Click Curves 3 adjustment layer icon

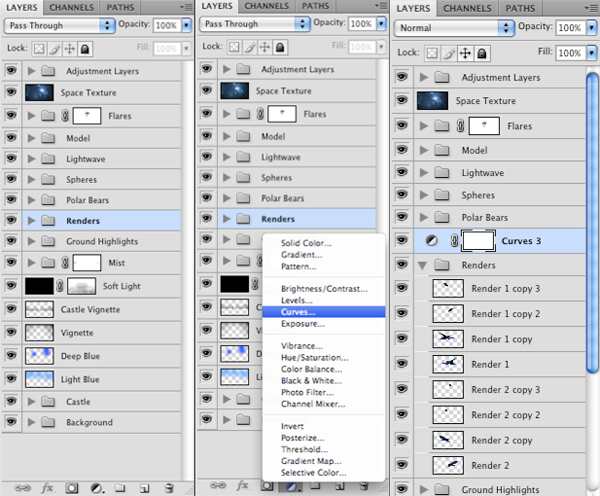click(432, 240)
